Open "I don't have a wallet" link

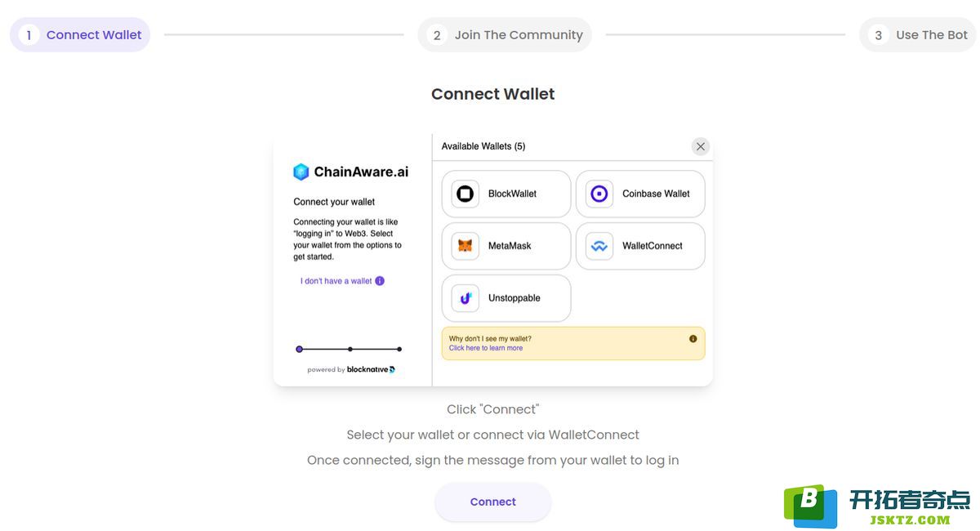336,281
